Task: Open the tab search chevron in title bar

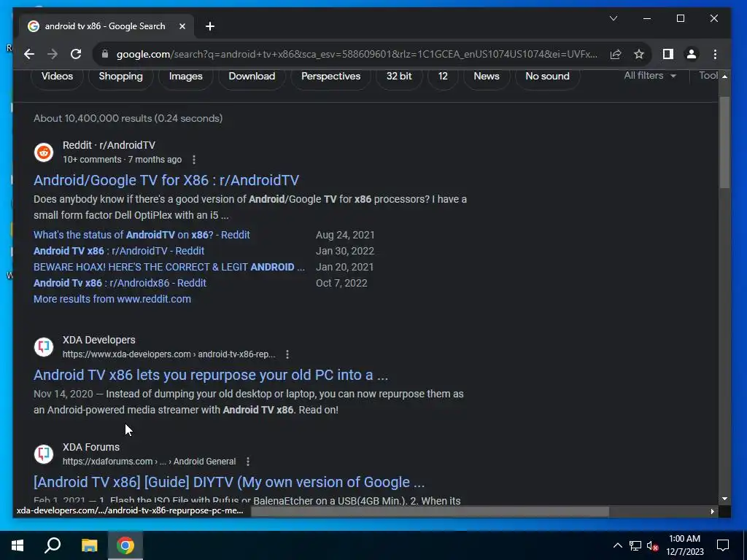Action: click(x=614, y=18)
